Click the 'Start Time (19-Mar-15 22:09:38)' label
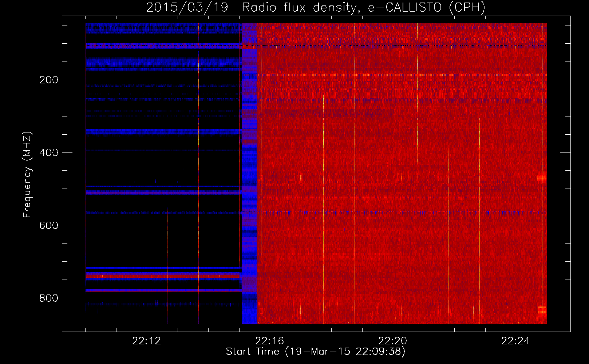The width and height of the screenshot is (589, 364). point(316,352)
